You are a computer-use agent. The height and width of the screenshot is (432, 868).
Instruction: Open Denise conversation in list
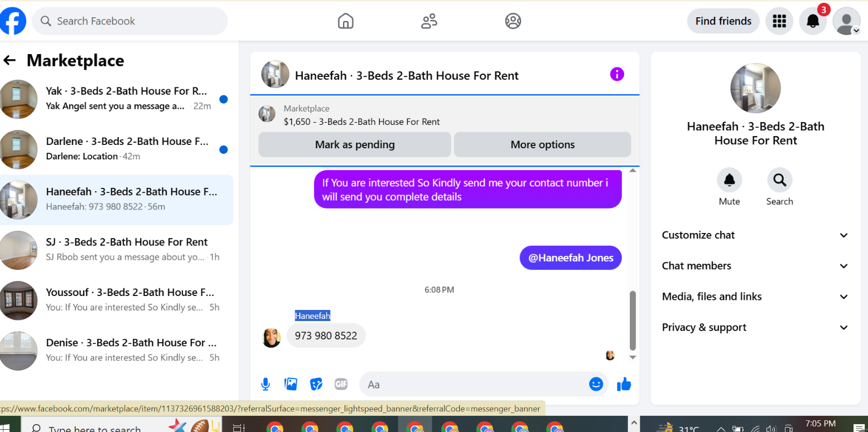click(117, 350)
